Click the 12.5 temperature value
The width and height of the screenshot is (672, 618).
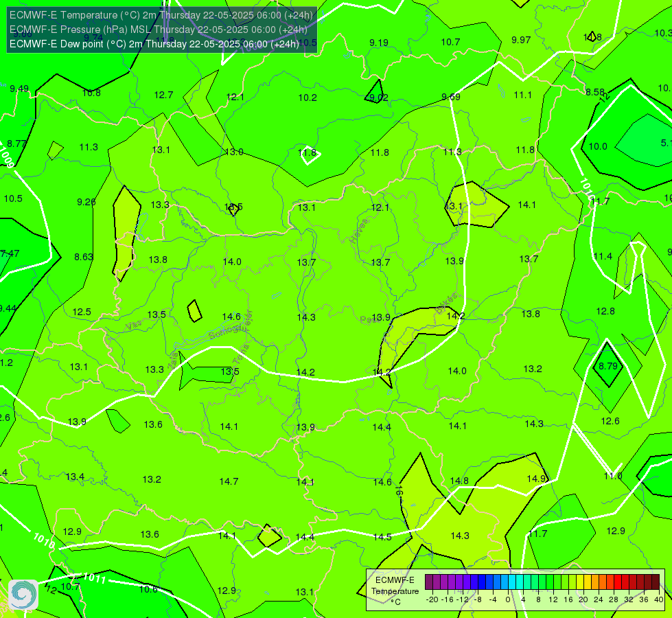point(82,312)
